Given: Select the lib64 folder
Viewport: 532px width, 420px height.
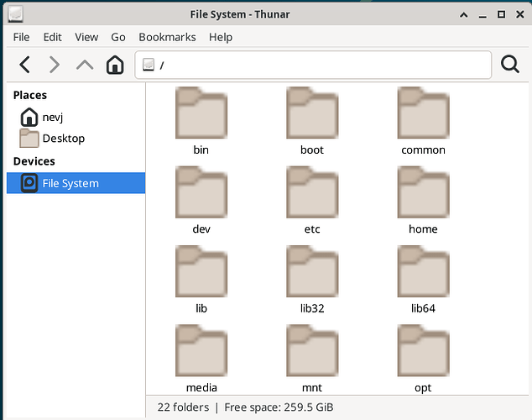Looking at the screenshot, I should [422, 273].
